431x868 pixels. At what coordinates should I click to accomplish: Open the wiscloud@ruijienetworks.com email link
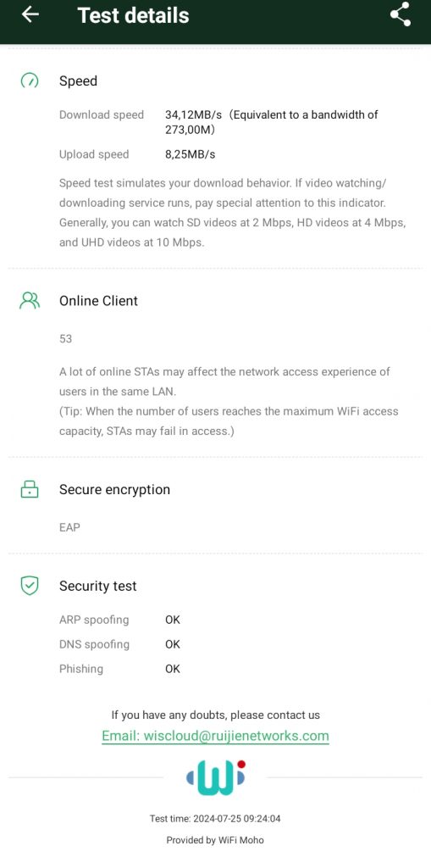click(x=215, y=736)
